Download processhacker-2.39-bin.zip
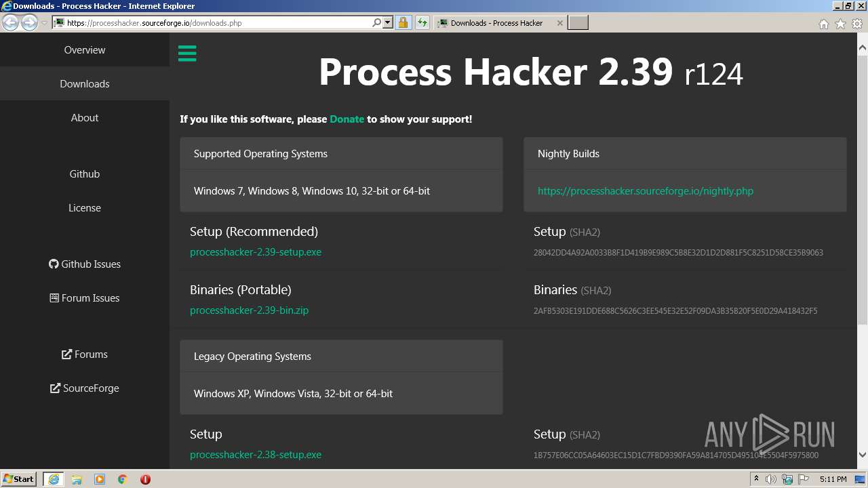This screenshot has width=868, height=488. point(249,310)
